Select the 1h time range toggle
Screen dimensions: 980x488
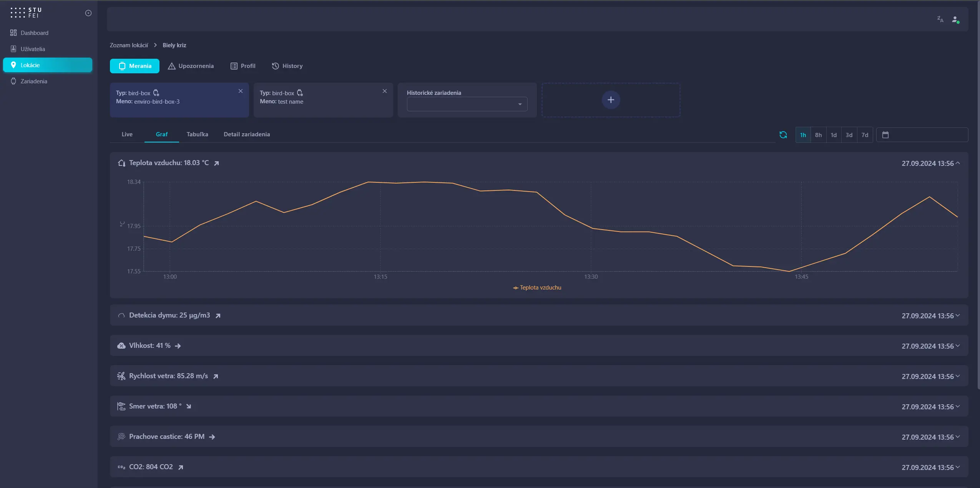click(x=803, y=135)
